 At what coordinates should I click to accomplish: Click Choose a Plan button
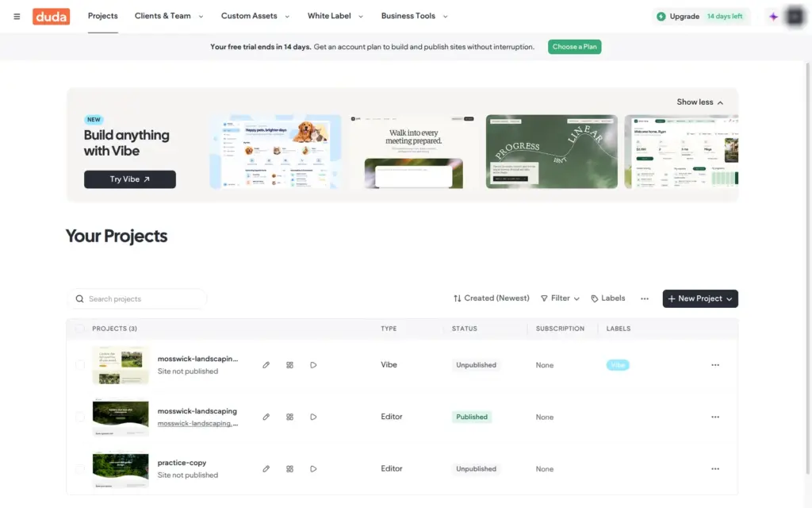pos(574,47)
